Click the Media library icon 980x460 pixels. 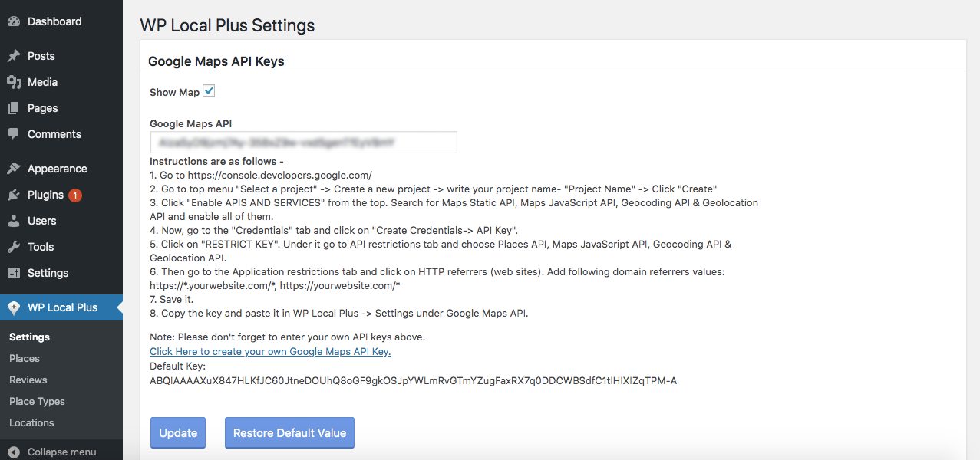pos(14,82)
